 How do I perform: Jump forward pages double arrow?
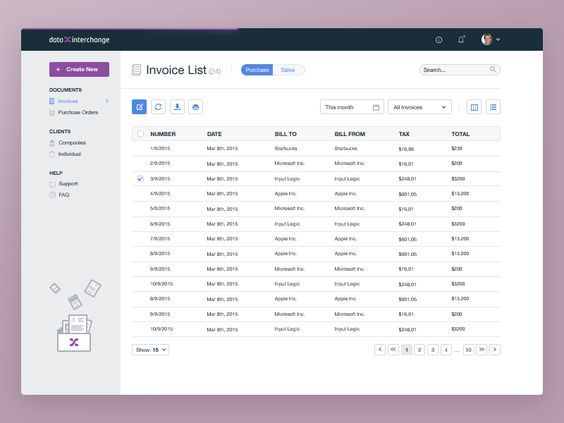pyautogui.click(x=482, y=349)
